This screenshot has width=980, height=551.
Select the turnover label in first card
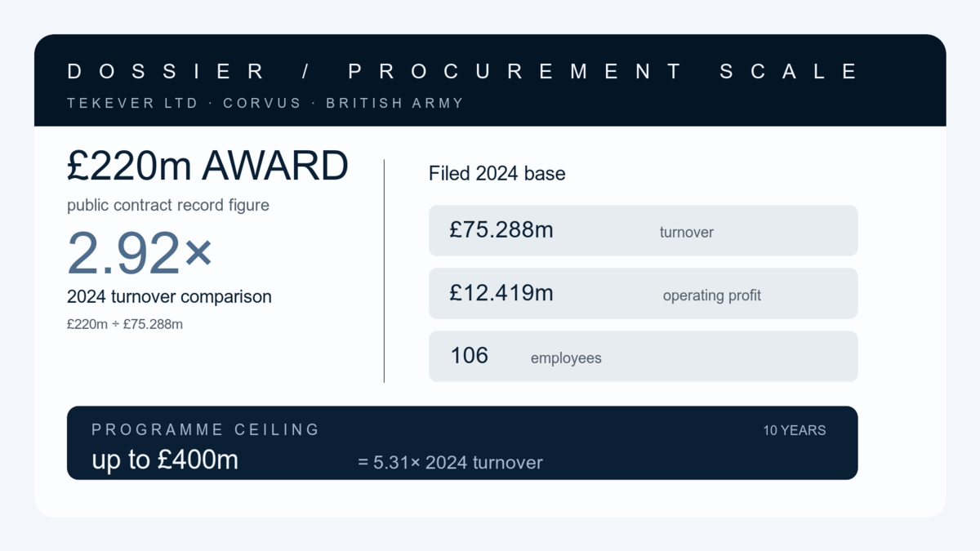(x=687, y=233)
